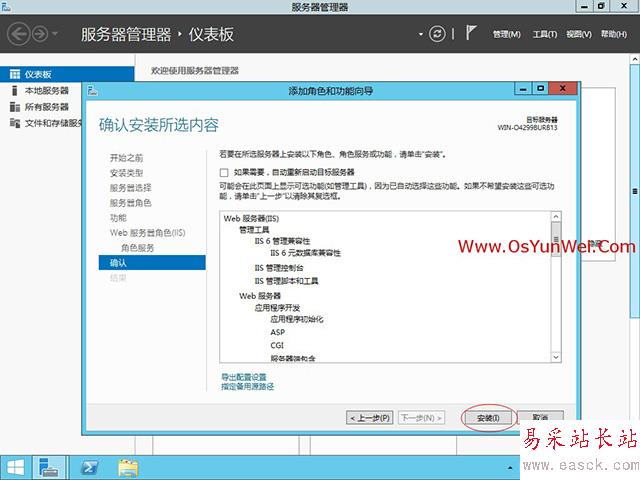Click the 取消 cancel button in wizard
Viewport: 640px width, 480px height.
[540, 417]
